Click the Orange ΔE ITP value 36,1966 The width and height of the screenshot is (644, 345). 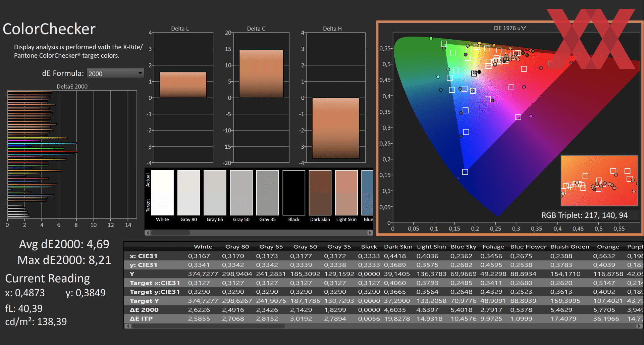click(x=606, y=319)
